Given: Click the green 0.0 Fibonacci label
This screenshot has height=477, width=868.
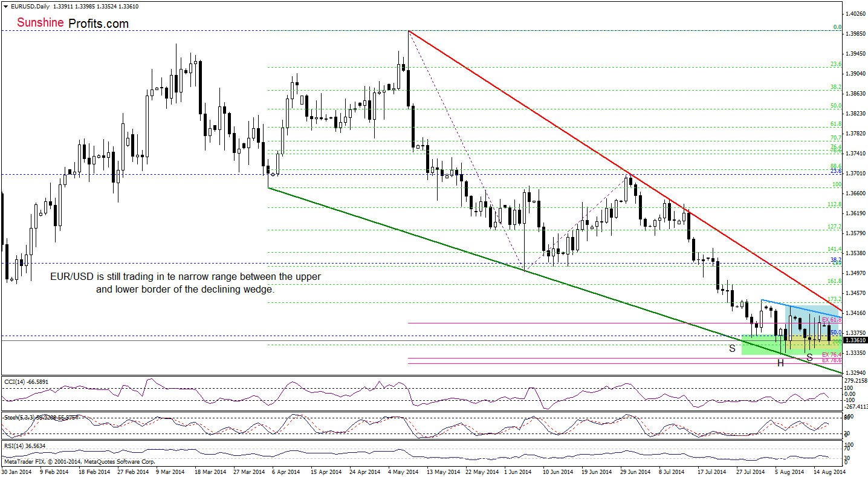Looking at the screenshot, I should point(838,27).
